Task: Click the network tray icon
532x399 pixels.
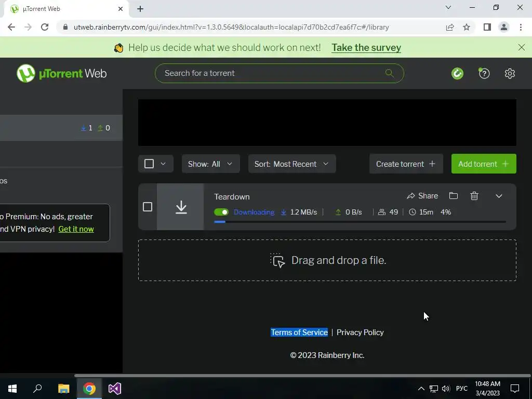Action: coord(434,389)
